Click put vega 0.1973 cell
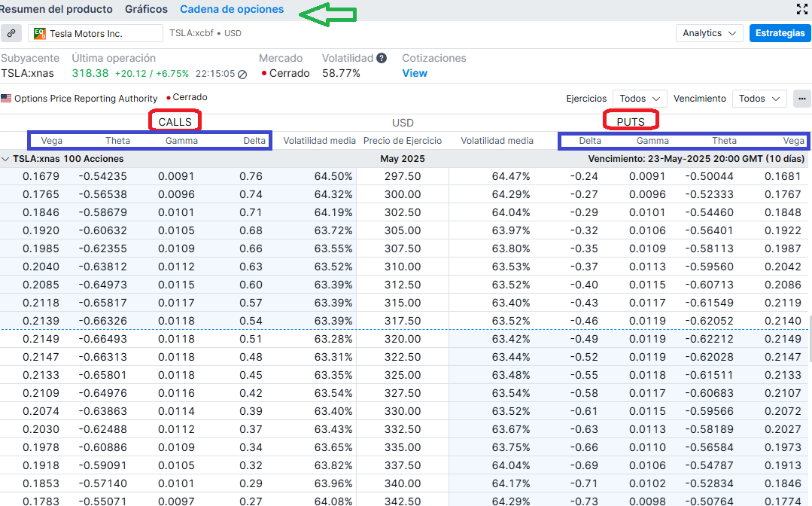Screen dimensions: 812x506 click(783, 448)
